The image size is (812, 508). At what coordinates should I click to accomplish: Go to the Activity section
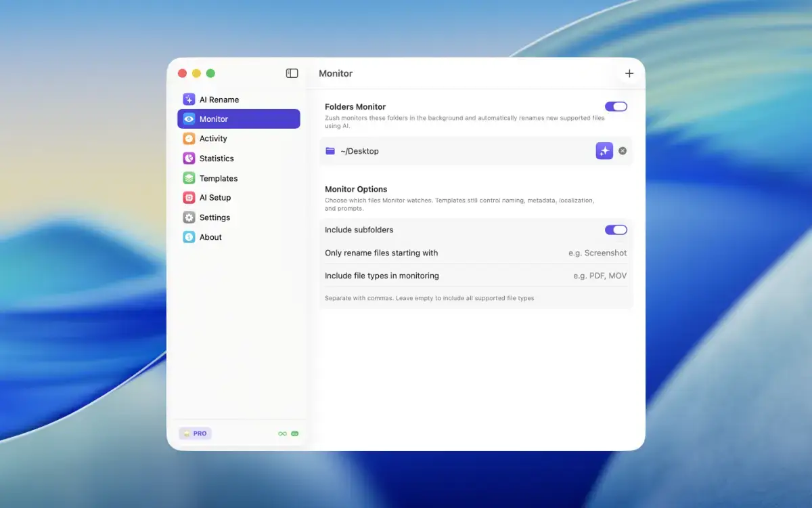point(238,138)
